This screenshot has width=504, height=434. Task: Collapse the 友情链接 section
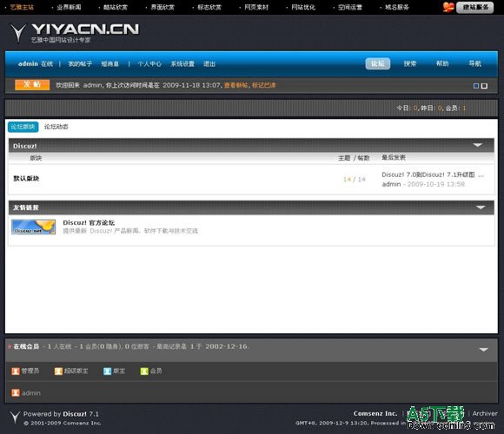(481, 207)
